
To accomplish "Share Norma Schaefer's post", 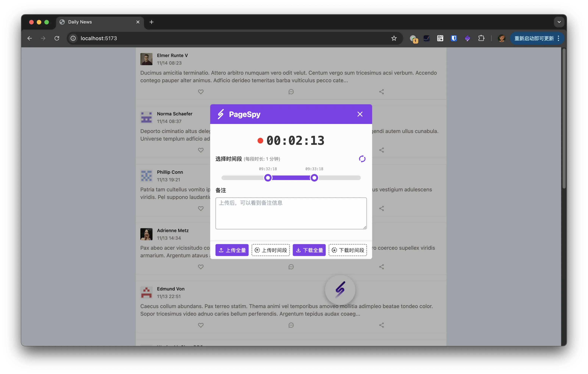I will point(381,150).
